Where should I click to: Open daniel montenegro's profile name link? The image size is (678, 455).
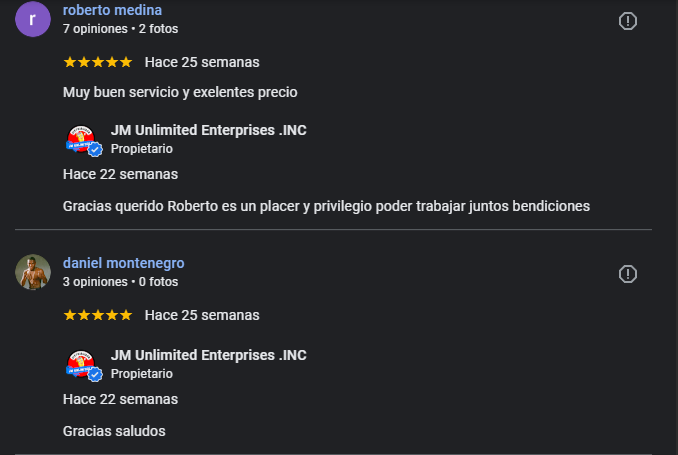(x=123, y=263)
